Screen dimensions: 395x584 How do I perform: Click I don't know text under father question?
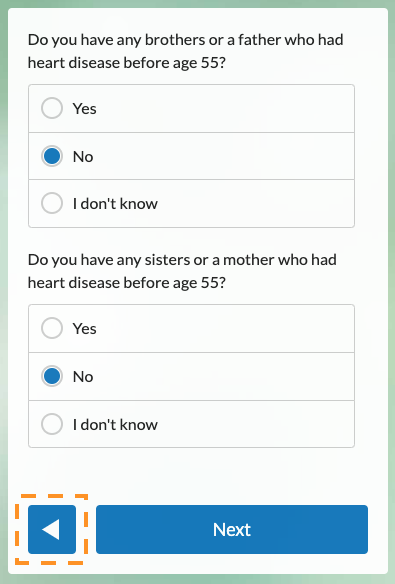115,204
